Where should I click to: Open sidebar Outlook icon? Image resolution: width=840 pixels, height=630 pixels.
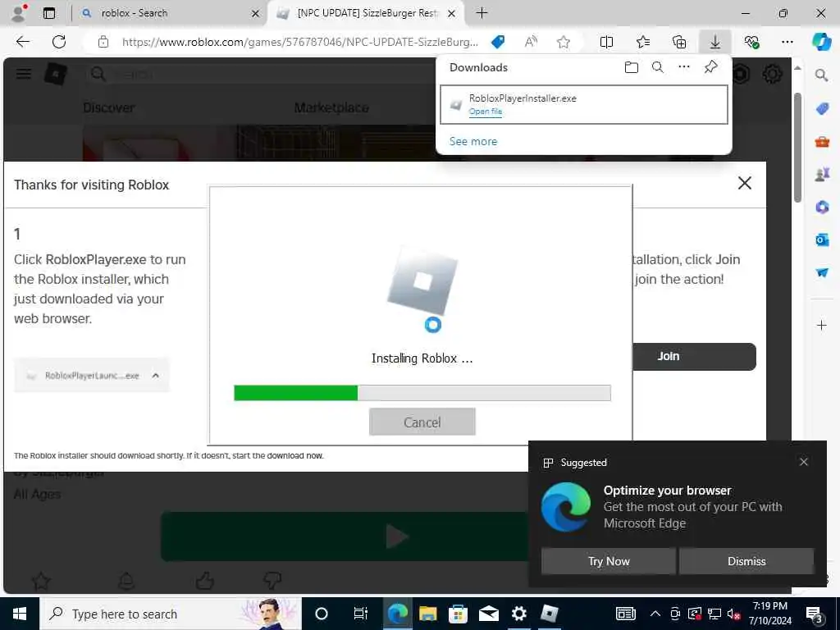coord(822,240)
